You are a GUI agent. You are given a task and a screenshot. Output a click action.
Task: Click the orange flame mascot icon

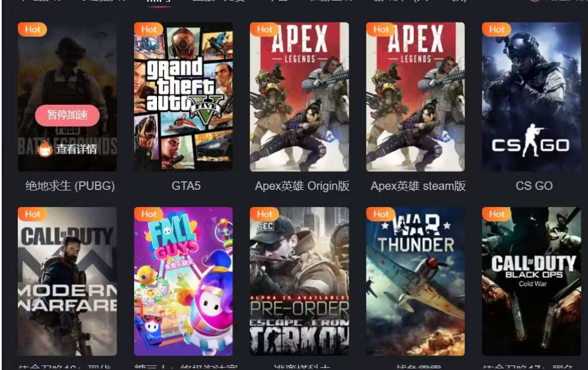(45, 149)
